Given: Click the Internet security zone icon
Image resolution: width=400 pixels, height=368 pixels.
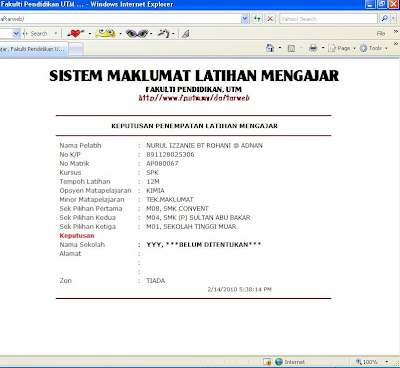Looking at the screenshot, I should tap(279, 362).
